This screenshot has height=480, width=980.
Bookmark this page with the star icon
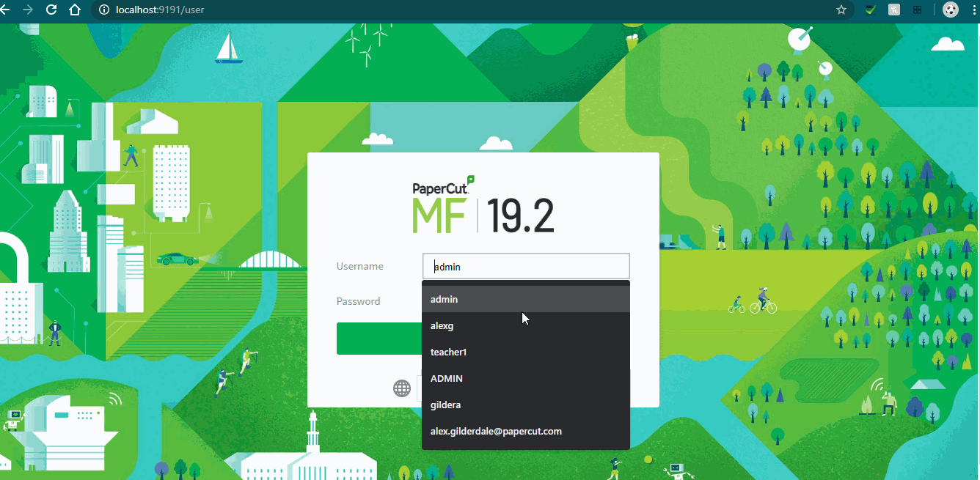(841, 10)
